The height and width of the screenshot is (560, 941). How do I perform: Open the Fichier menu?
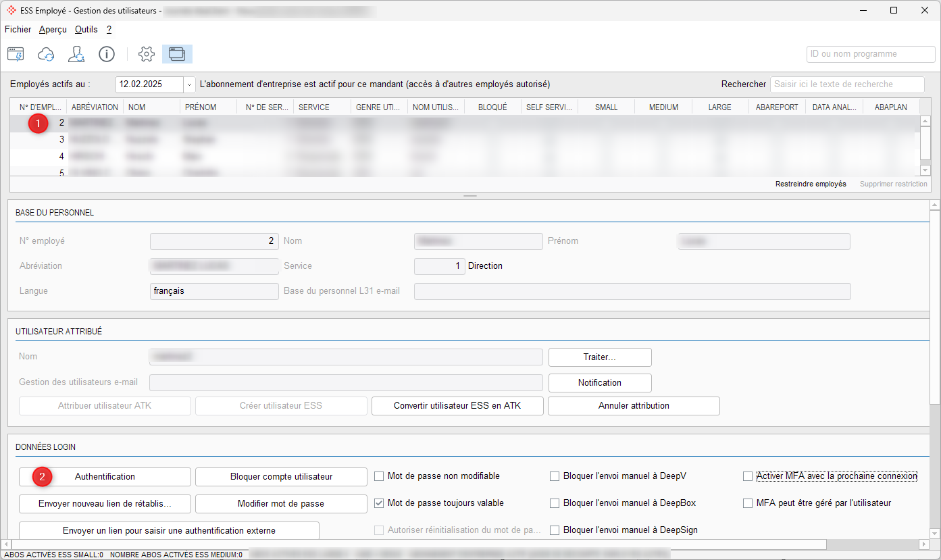pyautogui.click(x=18, y=30)
